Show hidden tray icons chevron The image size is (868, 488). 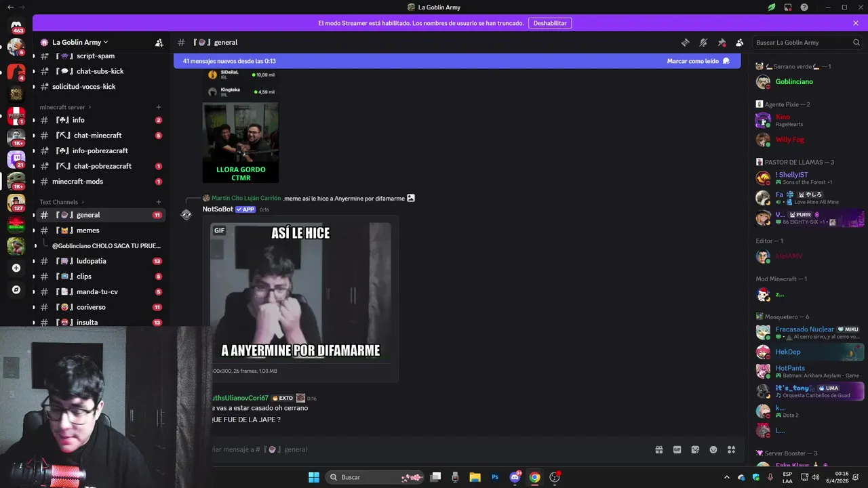[x=727, y=477]
